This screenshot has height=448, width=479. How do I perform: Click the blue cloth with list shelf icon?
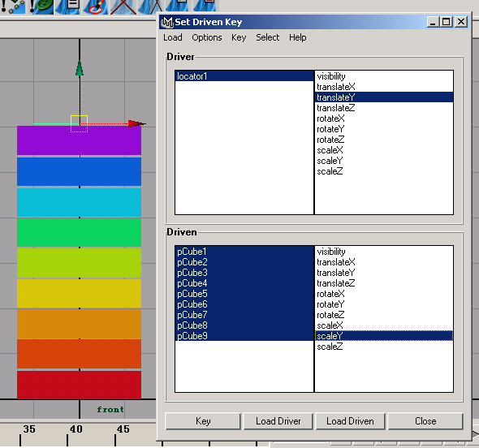69,6
